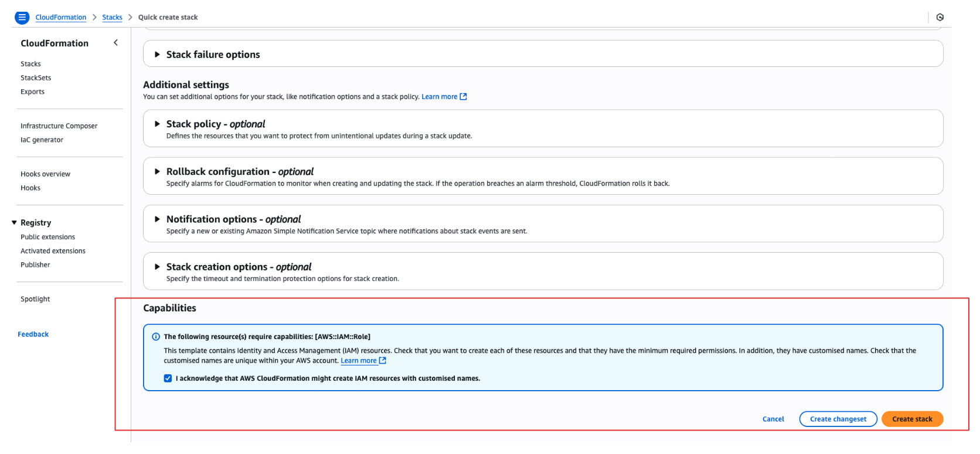
Task: Open Publisher in the Registry group
Action: [x=35, y=265]
